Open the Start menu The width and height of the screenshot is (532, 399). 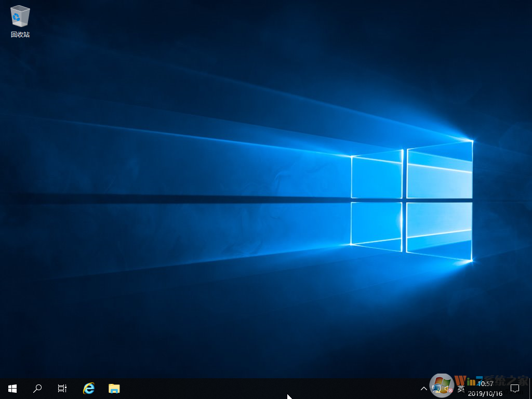tap(11, 388)
